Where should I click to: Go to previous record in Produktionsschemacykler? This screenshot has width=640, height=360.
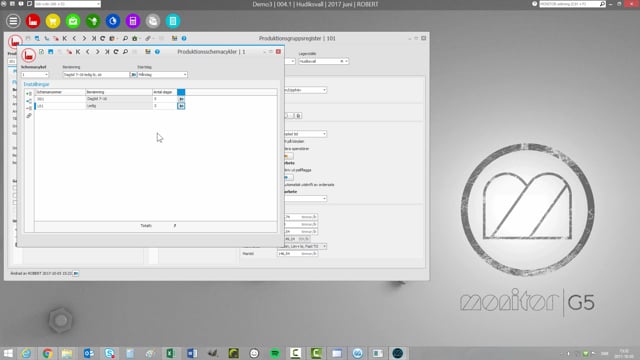coord(88,52)
